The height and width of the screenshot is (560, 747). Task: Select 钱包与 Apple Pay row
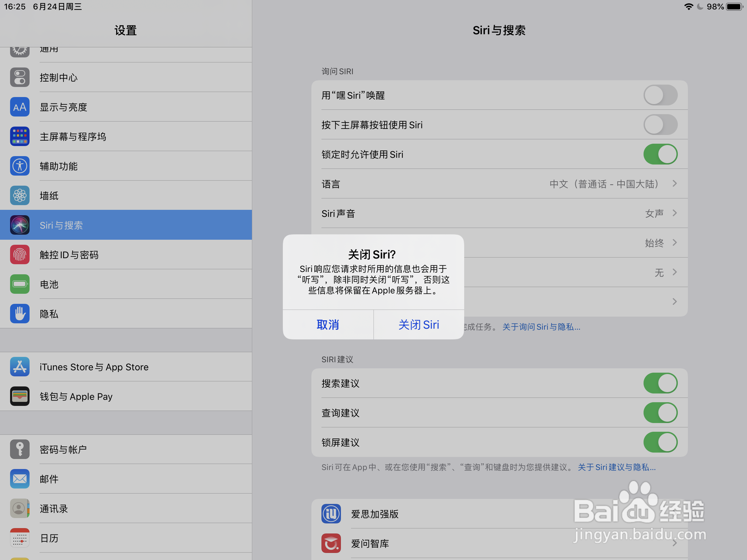pyautogui.click(x=126, y=396)
